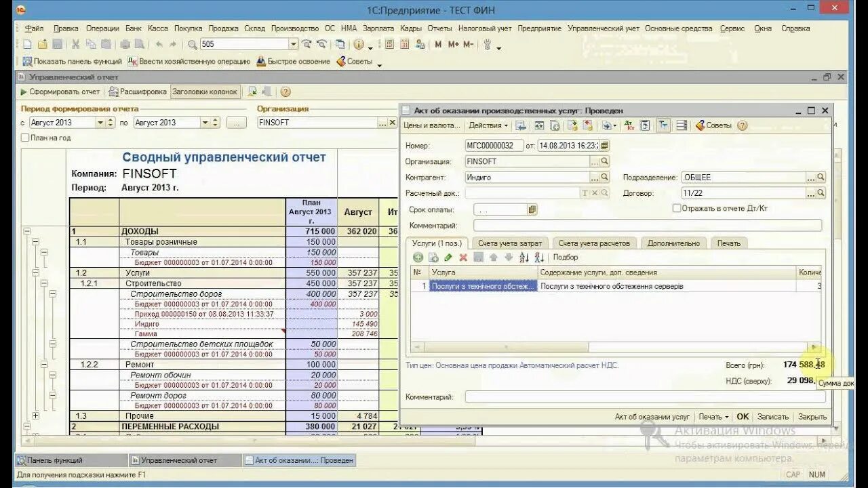This screenshot has height=488, width=868.
Task: Collapse the 1.2 Услуги group
Action: pos(35,272)
